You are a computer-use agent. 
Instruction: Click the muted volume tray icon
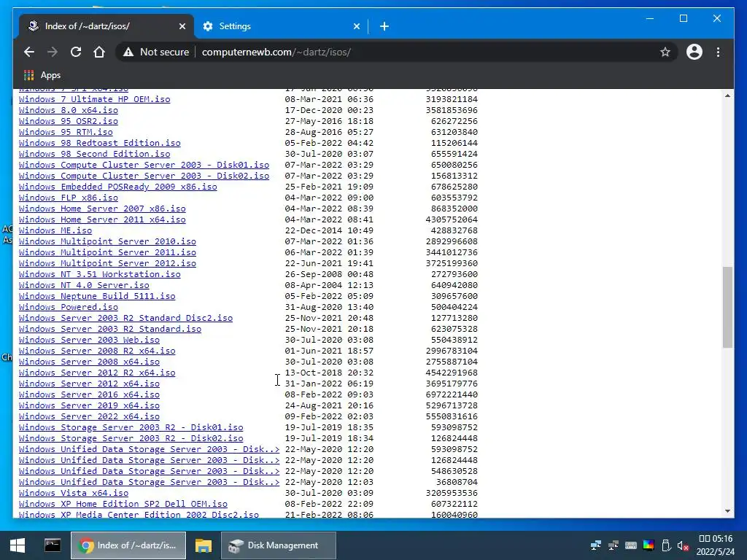tap(683, 545)
